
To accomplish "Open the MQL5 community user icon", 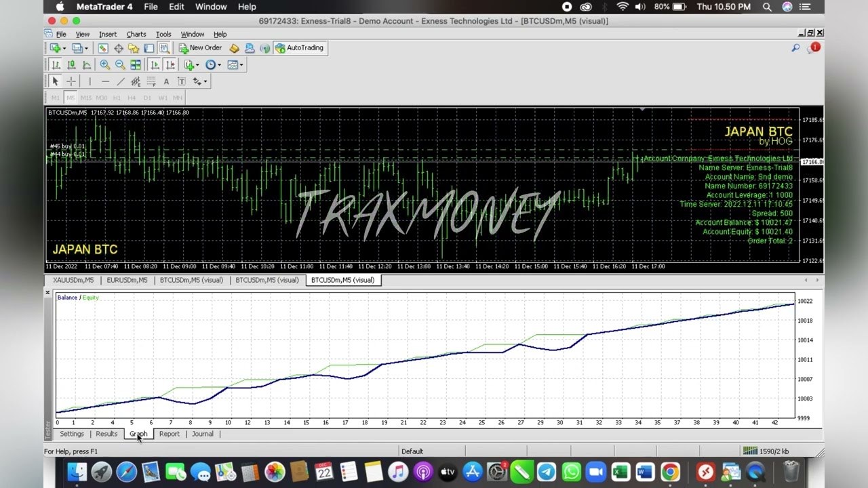I will [x=250, y=48].
